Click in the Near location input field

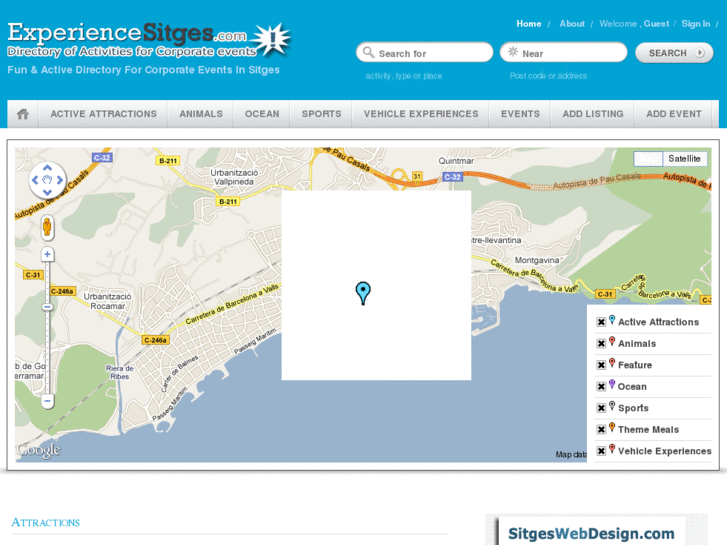[x=563, y=52]
